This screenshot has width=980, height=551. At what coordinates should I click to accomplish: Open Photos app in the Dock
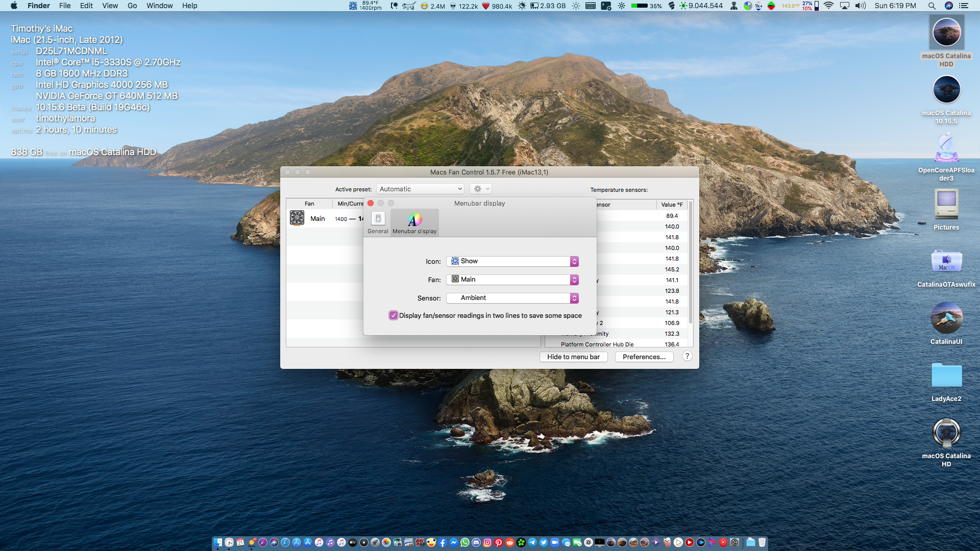coord(386,542)
